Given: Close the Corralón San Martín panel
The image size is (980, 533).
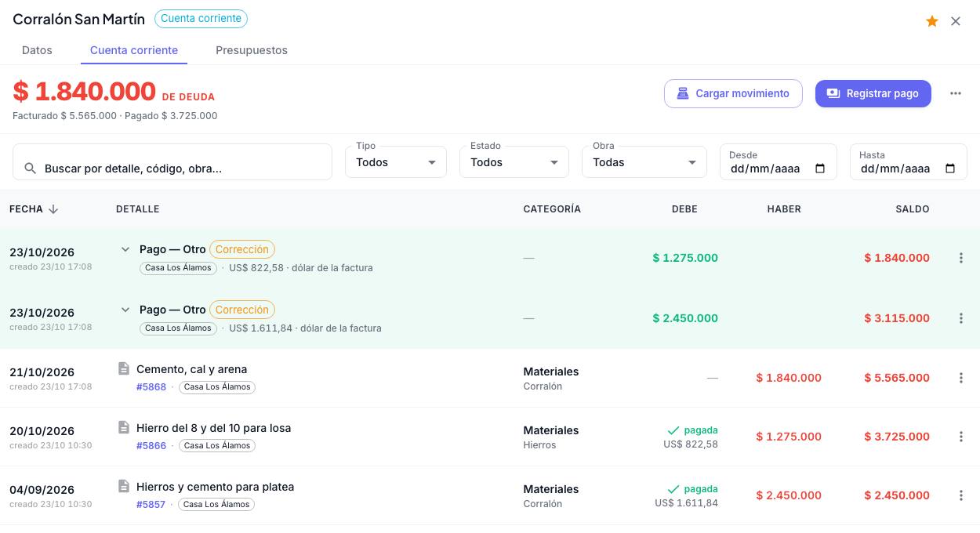Looking at the screenshot, I should click(x=956, y=21).
